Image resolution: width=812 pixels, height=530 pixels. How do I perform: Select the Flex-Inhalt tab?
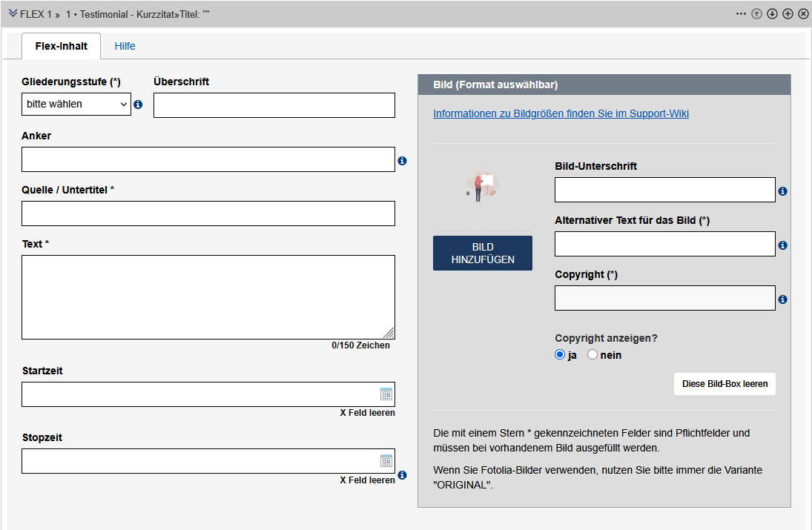tap(61, 46)
